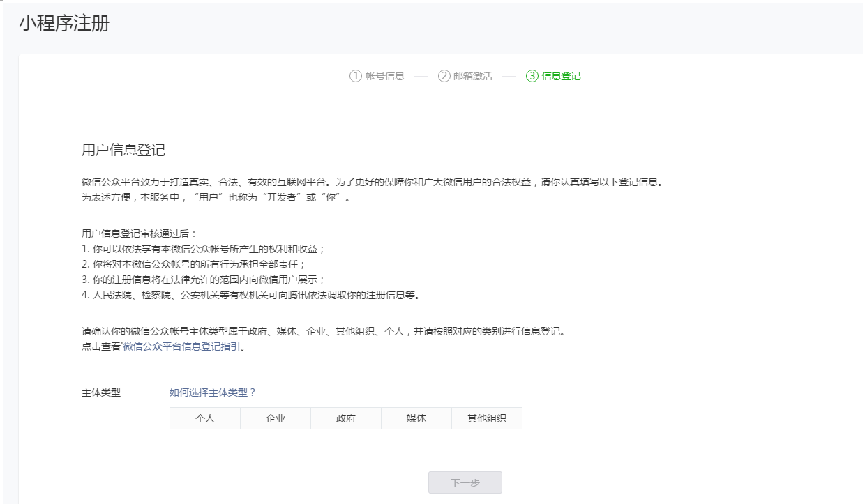Click the step 2 number circle
865x504 pixels.
[x=444, y=76]
